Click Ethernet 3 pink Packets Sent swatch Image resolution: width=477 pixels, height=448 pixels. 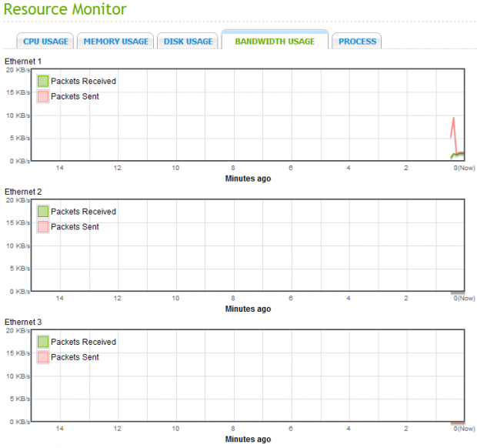pyautogui.click(x=43, y=357)
